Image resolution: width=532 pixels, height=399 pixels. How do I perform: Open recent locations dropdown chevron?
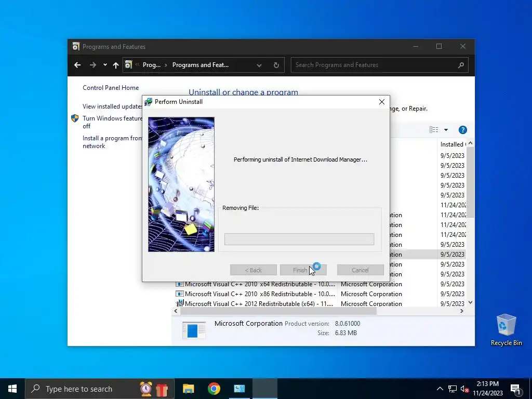(x=105, y=65)
